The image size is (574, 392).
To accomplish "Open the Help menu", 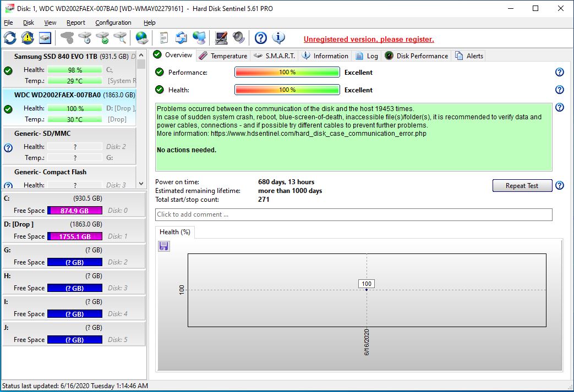I will 149,23.
